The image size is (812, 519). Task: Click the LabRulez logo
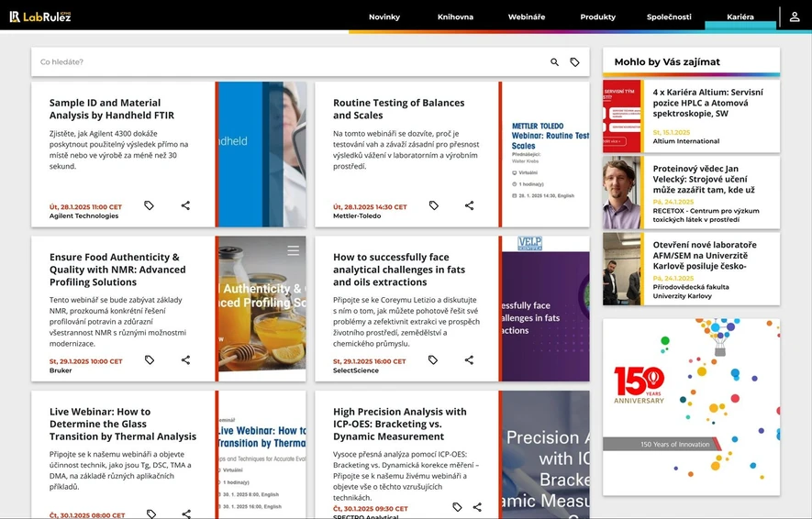40,17
